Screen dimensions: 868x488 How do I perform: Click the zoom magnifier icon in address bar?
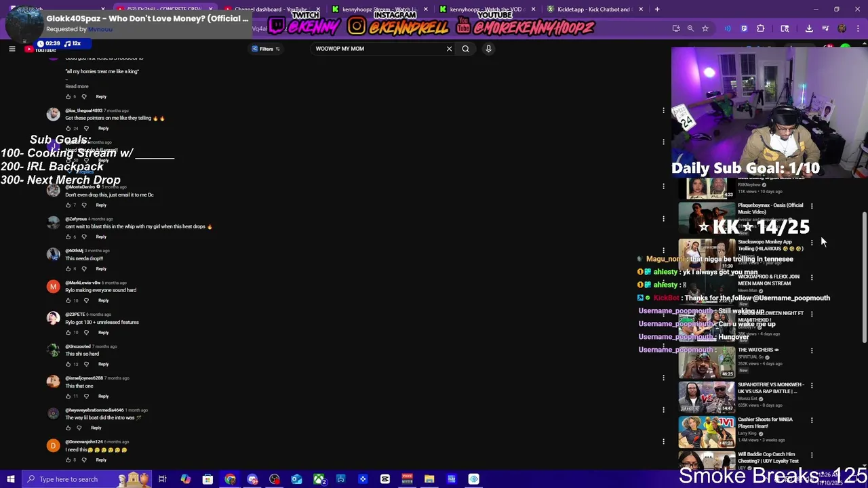click(690, 28)
